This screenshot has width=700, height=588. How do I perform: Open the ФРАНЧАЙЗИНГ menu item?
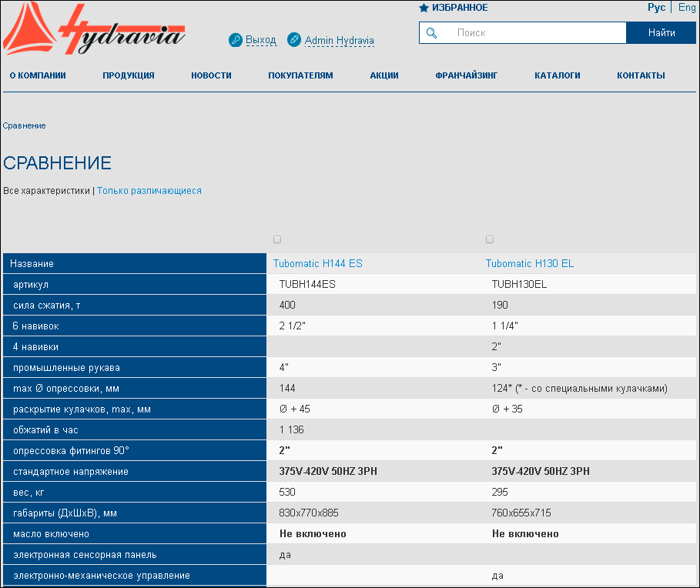pyautogui.click(x=467, y=75)
